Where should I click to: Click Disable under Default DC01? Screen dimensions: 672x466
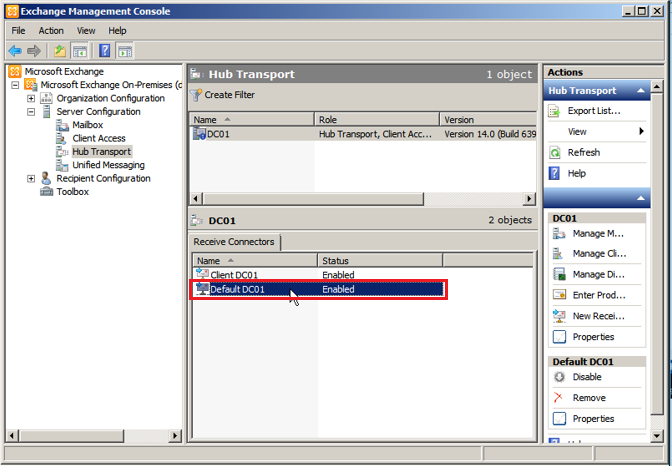587,377
